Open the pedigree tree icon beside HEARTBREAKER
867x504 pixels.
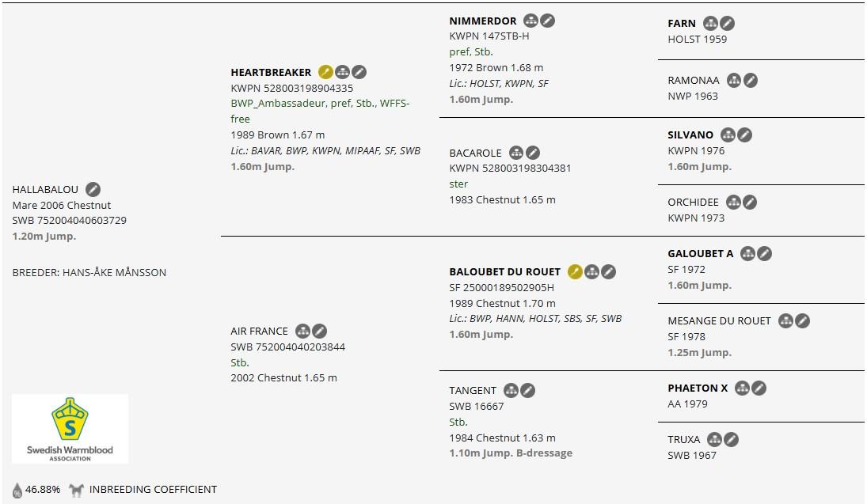click(x=342, y=72)
